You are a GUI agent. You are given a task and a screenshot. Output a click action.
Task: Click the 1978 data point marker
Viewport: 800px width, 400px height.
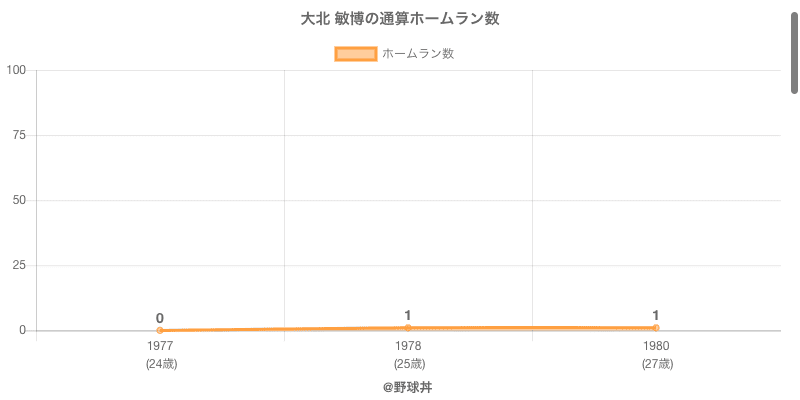tap(408, 328)
